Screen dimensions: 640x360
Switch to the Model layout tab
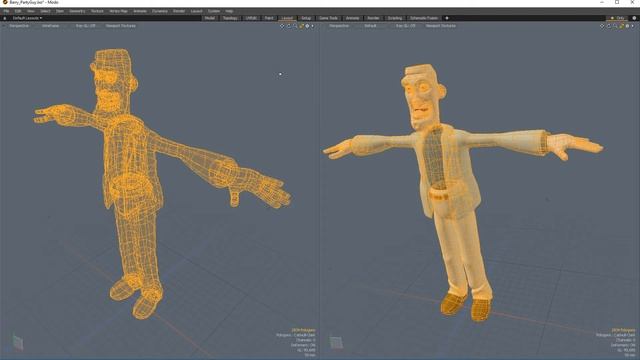209,18
